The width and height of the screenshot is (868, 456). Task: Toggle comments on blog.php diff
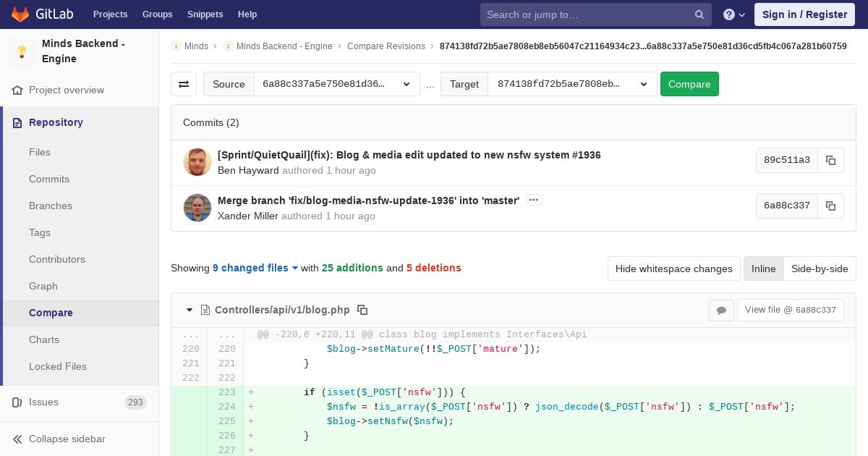point(721,310)
